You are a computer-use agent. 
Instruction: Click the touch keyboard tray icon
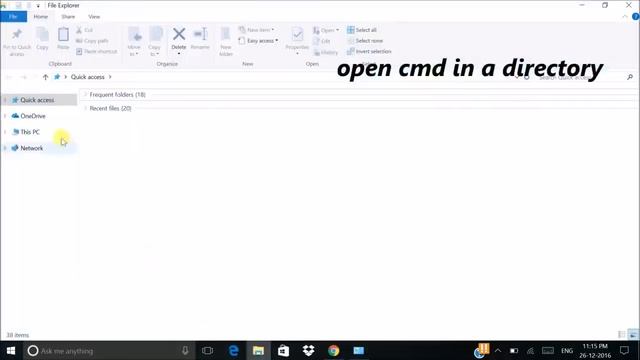click(548, 351)
